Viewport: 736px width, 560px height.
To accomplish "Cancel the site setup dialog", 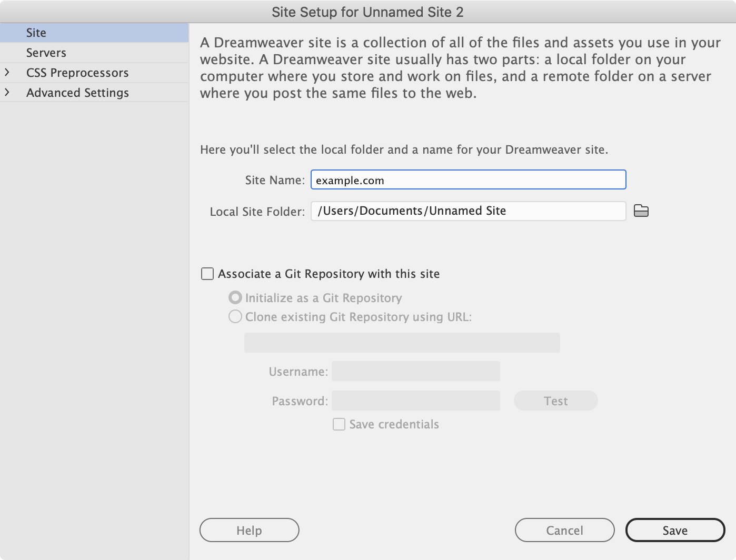I will [x=564, y=530].
